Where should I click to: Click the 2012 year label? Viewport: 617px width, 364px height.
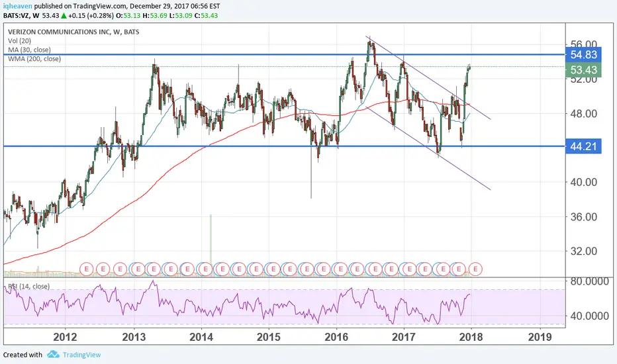tap(65, 337)
